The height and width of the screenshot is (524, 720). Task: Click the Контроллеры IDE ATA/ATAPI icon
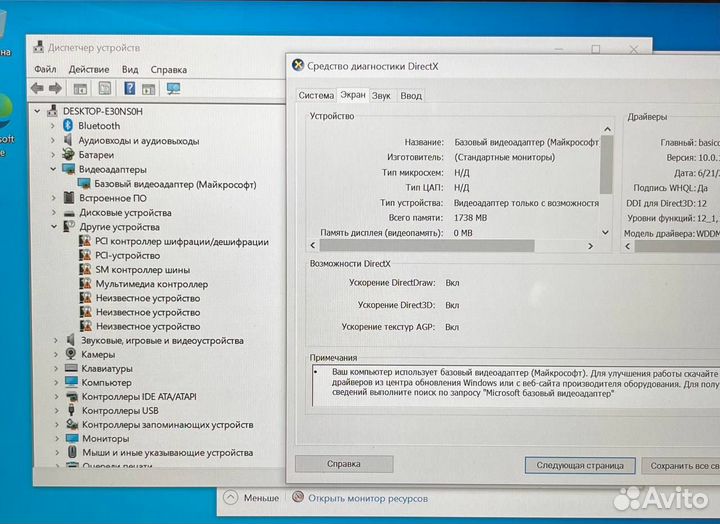click(x=72, y=396)
